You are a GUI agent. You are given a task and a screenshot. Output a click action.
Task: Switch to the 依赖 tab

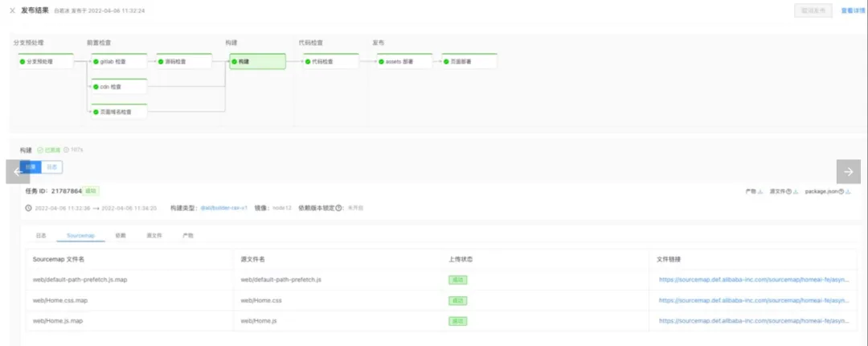[121, 236]
